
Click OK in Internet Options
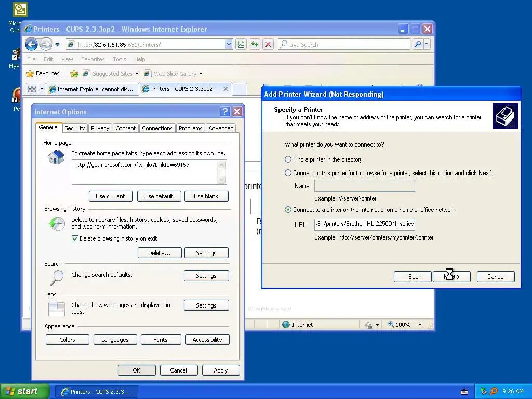click(137, 370)
